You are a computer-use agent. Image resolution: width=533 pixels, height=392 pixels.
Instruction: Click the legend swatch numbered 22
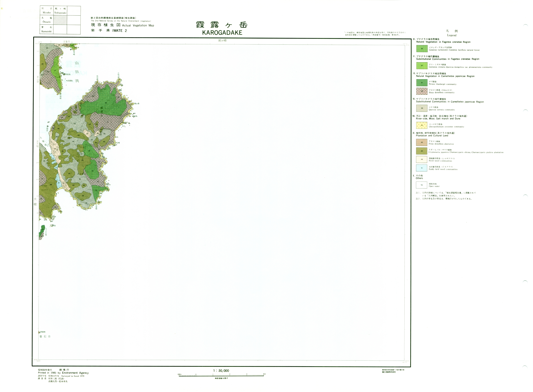click(x=422, y=48)
